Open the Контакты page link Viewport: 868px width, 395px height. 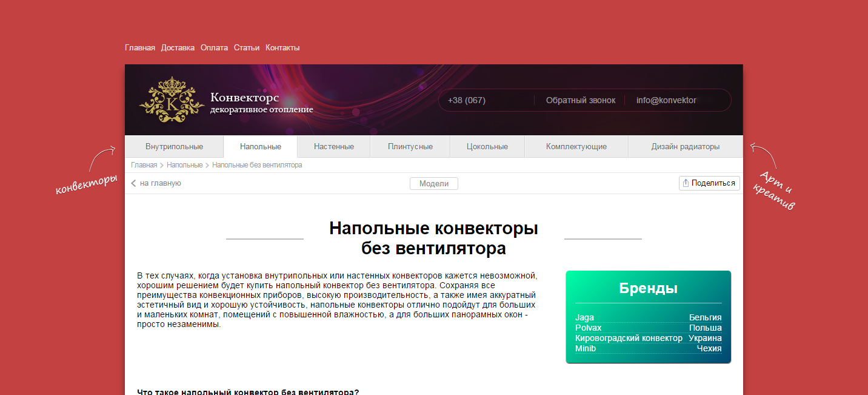(282, 48)
